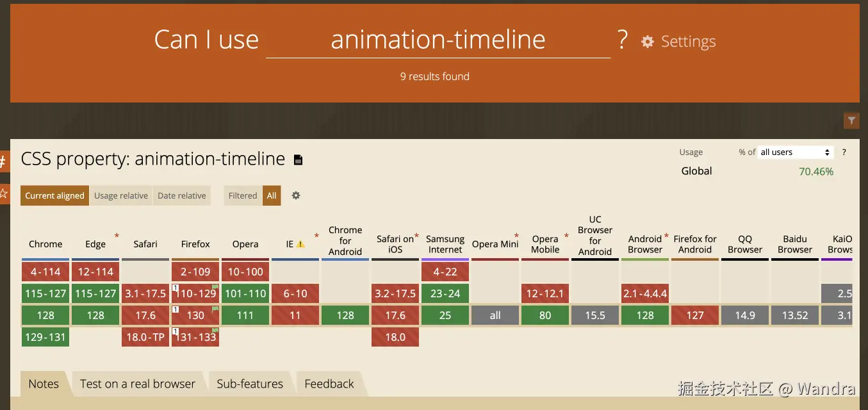Star this feature using left star icon
Image resolution: width=868 pixels, height=410 pixels.
pos(3,193)
